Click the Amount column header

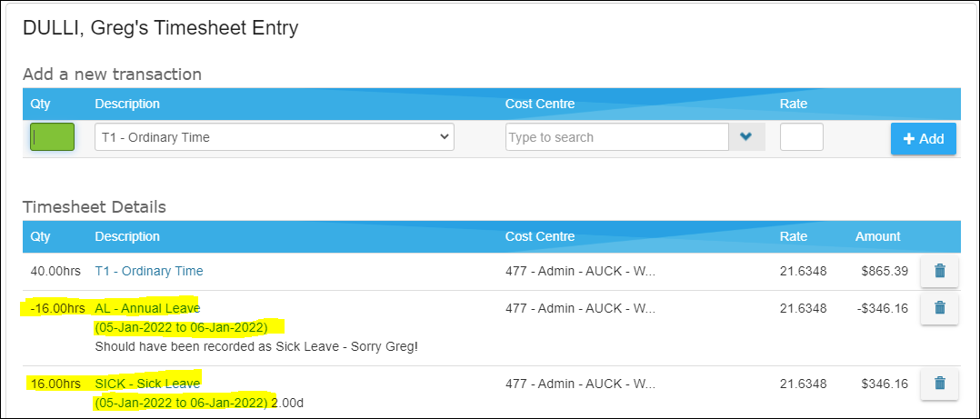(877, 236)
